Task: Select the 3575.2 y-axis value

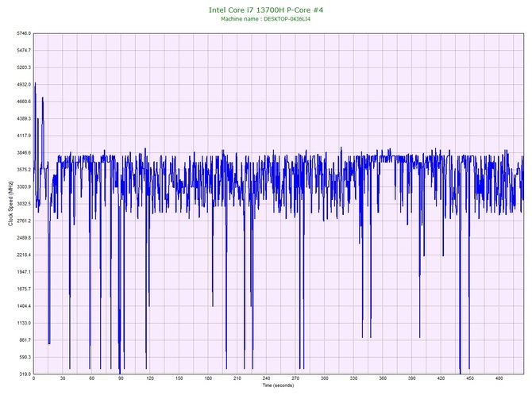Action: click(24, 170)
